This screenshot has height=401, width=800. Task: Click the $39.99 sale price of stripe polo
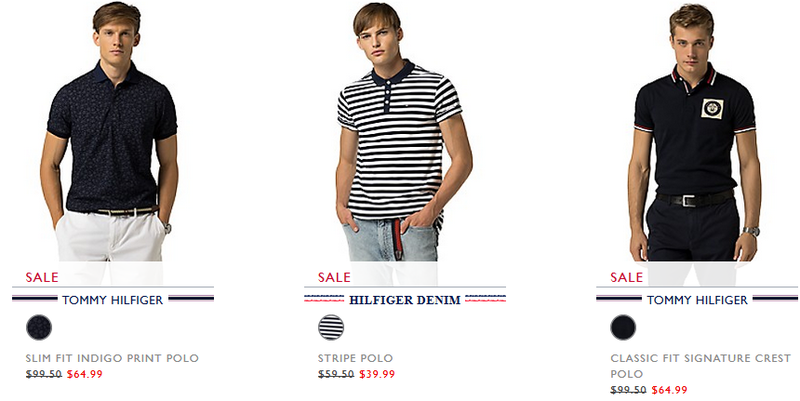pyautogui.click(x=377, y=374)
